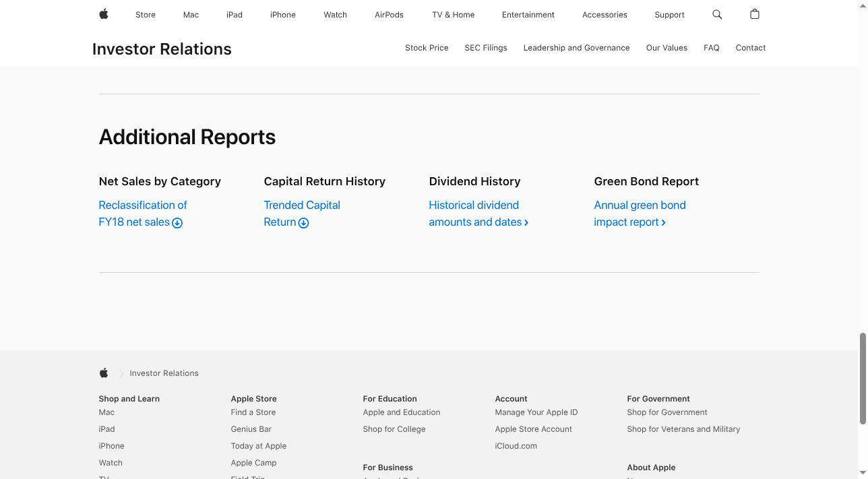Open iCloud.com footer link
The image size is (868, 479).
[516, 446]
